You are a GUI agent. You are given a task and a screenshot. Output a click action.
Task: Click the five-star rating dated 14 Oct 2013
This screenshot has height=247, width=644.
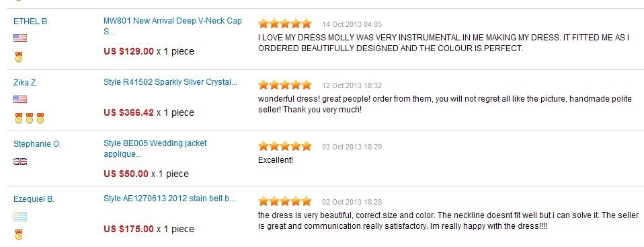284,24
